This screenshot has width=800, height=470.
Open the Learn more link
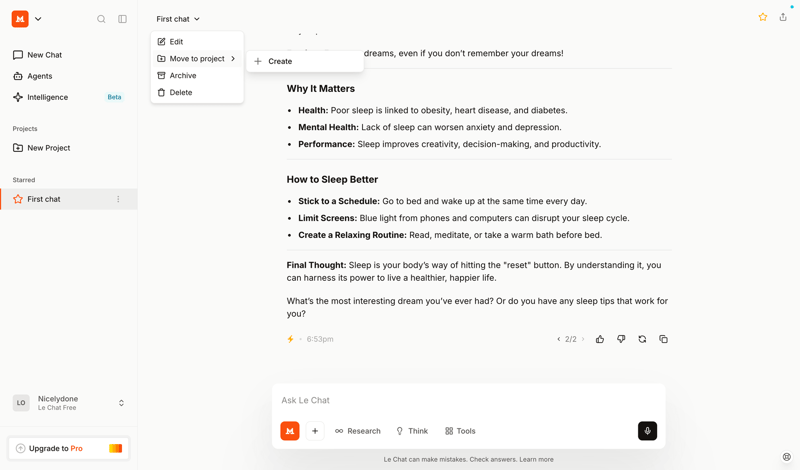point(536,460)
